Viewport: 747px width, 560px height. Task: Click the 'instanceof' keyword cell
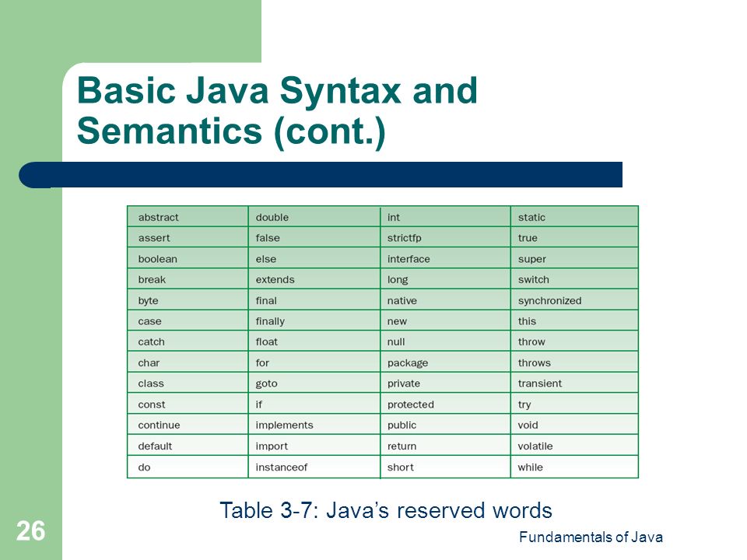pyautogui.click(x=314, y=467)
